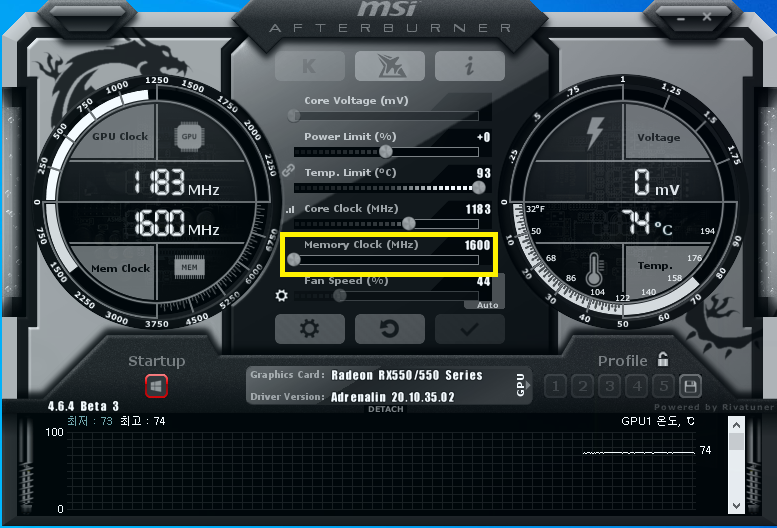Open the fan speed gear settings icon
777x528 pixels.
pos(281,296)
